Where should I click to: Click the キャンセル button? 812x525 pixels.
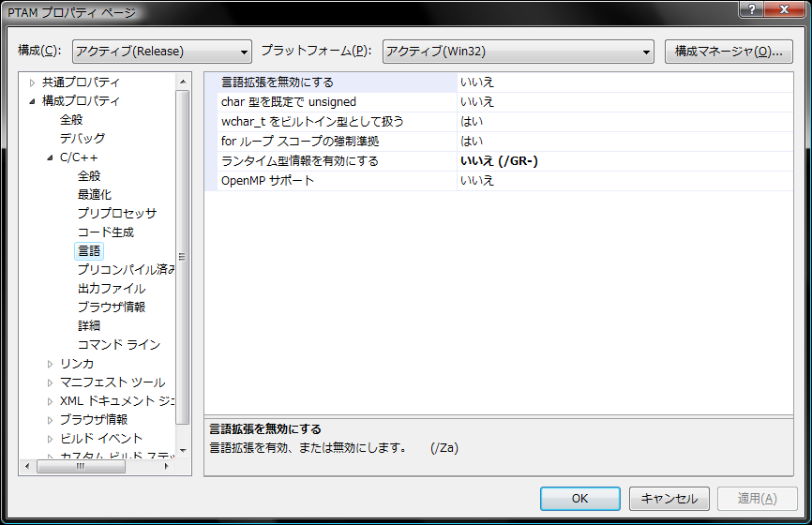669,499
